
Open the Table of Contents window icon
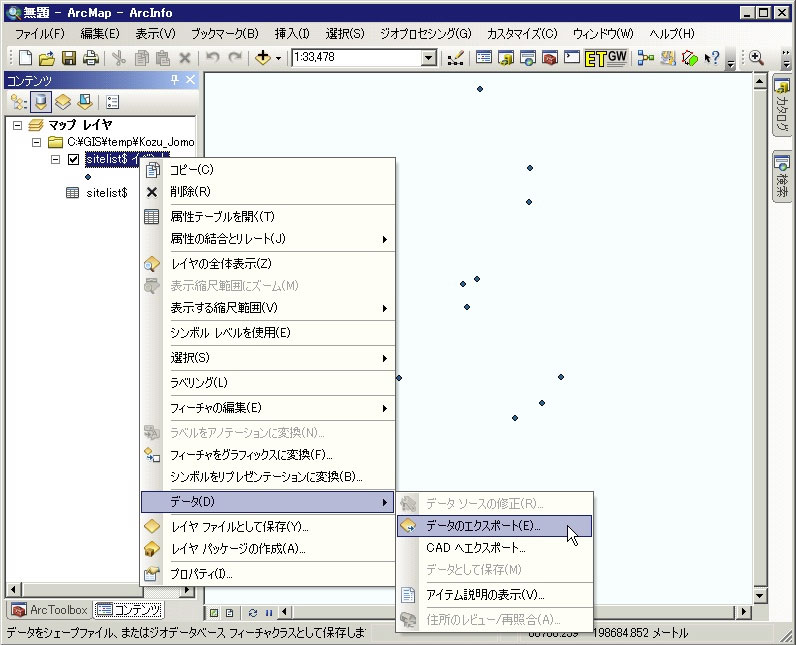pyautogui.click(x=483, y=58)
